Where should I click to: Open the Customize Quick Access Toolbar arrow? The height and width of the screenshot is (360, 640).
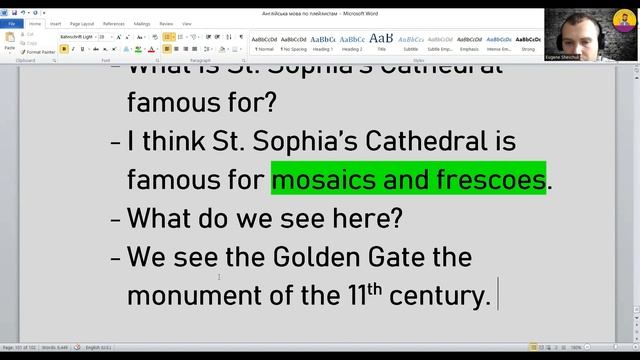[x=44, y=13]
